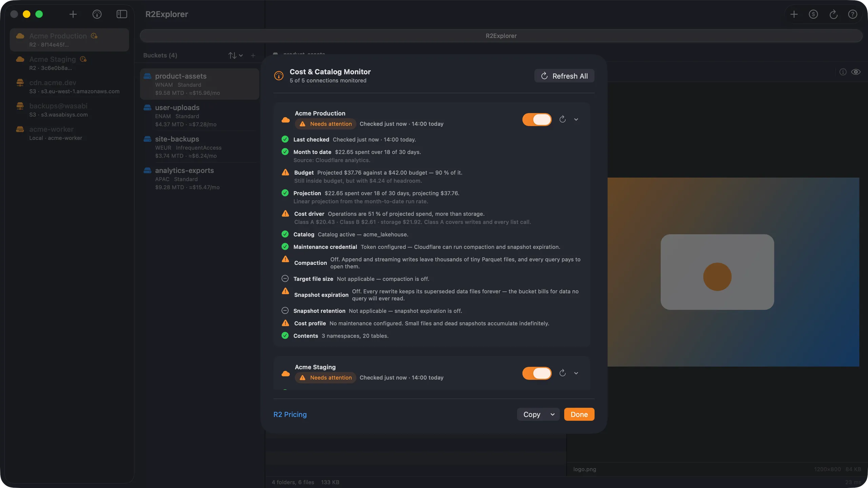The image size is (868, 488).
Task: Open the cost monitor gauge icon in sidebar toolbar
Action: 97,14
